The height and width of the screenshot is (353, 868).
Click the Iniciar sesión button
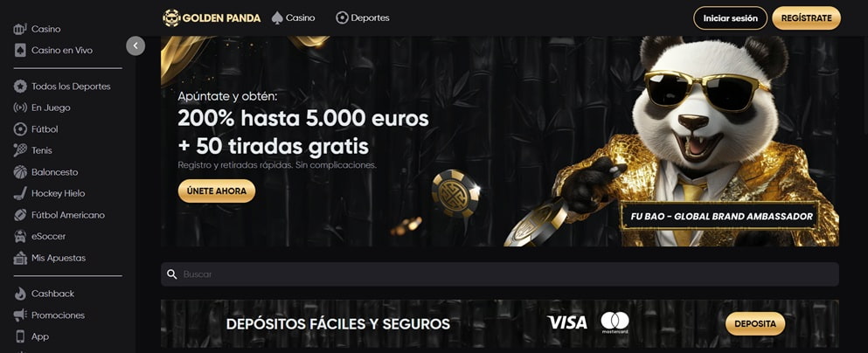[x=730, y=18]
